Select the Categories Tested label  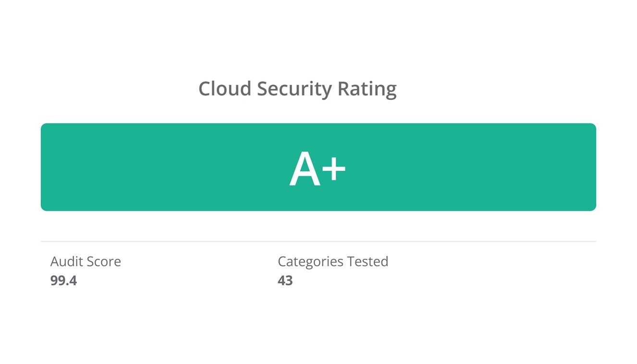(x=333, y=262)
